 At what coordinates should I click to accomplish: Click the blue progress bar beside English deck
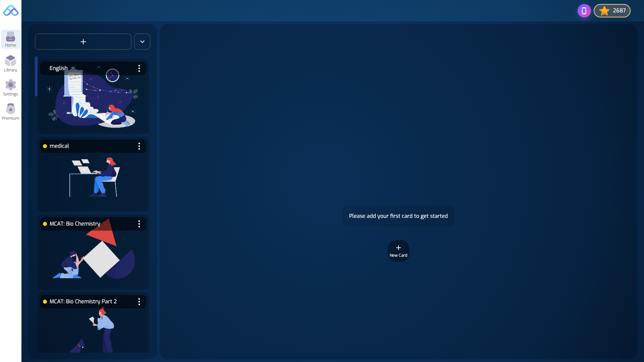(x=36, y=76)
